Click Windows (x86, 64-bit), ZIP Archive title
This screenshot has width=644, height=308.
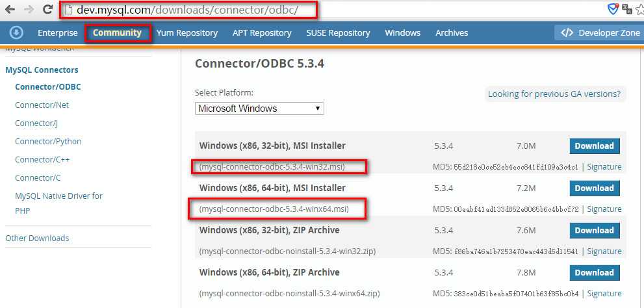[x=270, y=272]
